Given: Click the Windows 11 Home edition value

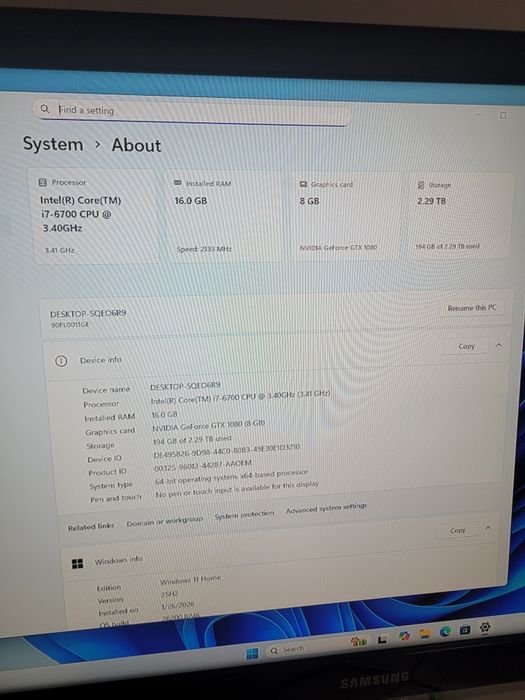Looking at the screenshot, I should [x=190, y=580].
